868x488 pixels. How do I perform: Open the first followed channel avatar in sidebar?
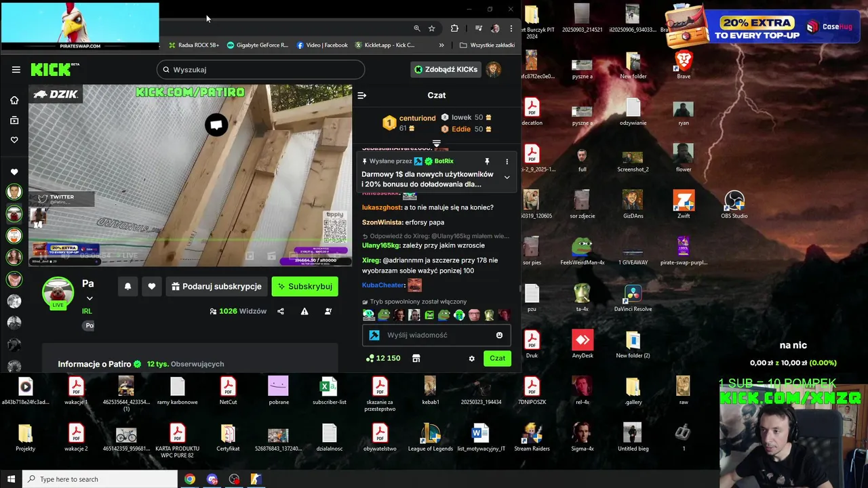point(14,192)
